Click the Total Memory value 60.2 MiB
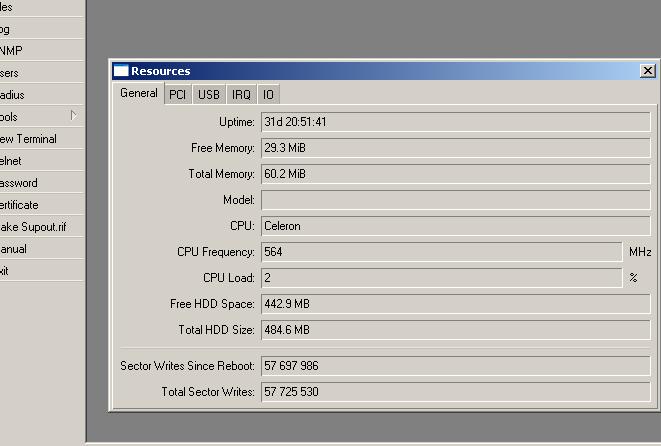Screen dimensions: 661x446 456,174
